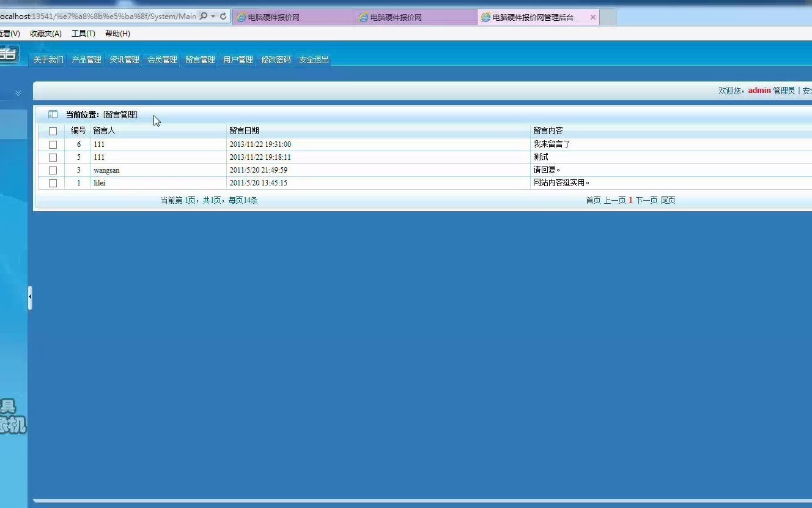The height and width of the screenshot is (508, 812).
Task: Click 下一页 pagination link
Action: pyautogui.click(x=646, y=200)
